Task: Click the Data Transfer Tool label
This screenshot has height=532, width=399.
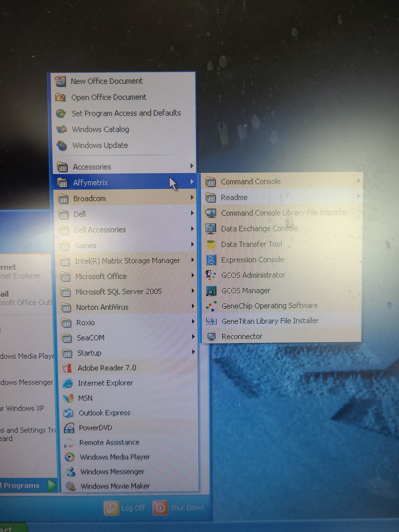Action: [252, 244]
